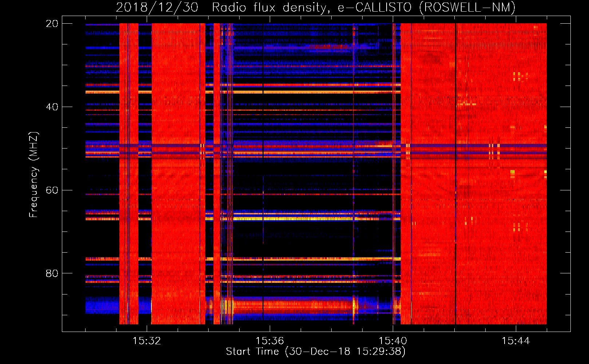
Task: Click the 15:36 time tick label
Action: [x=270, y=341]
